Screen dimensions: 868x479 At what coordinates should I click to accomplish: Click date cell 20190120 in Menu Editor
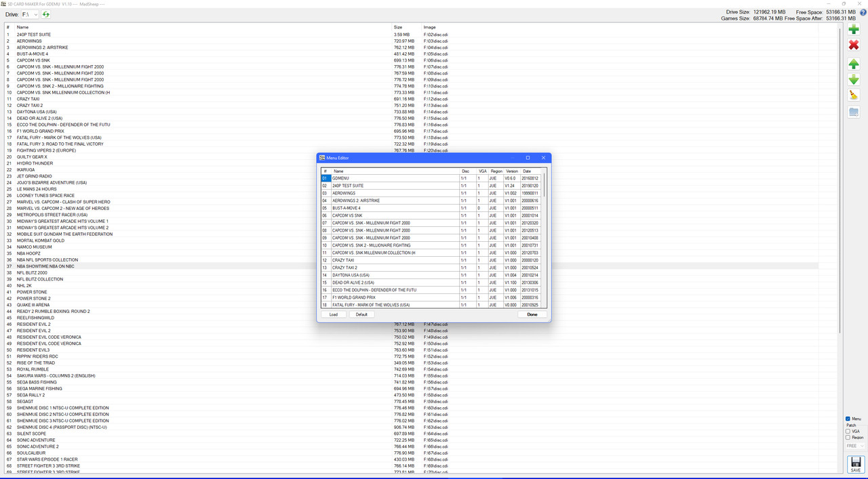click(530, 186)
